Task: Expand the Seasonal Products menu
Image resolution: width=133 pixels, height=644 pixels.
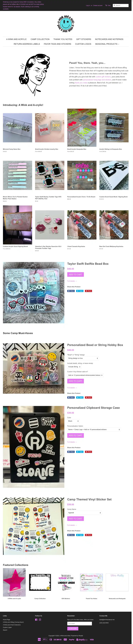Action: (107, 44)
